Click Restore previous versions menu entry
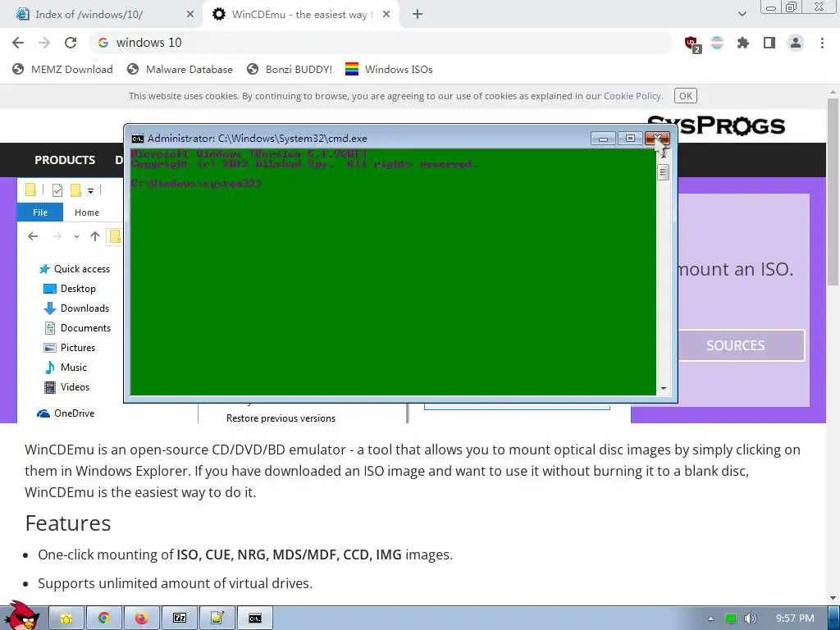Screen dimensions: 840x630 coord(281,418)
